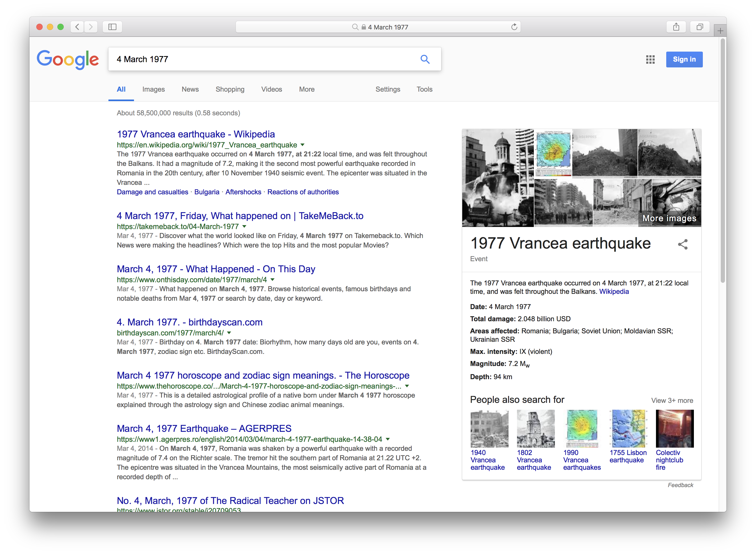This screenshot has height=554, width=756.
Task: Click the reload page icon in address bar
Action: pos(514,27)
